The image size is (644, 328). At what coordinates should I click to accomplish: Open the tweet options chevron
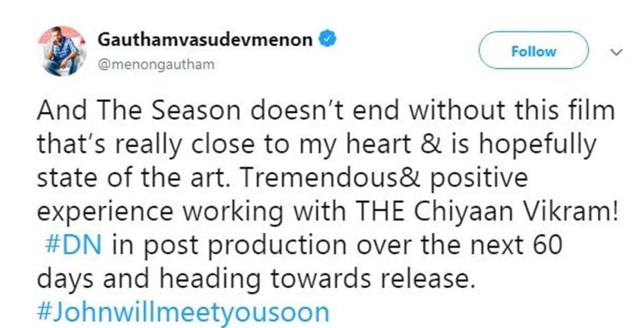coord(616,52)
